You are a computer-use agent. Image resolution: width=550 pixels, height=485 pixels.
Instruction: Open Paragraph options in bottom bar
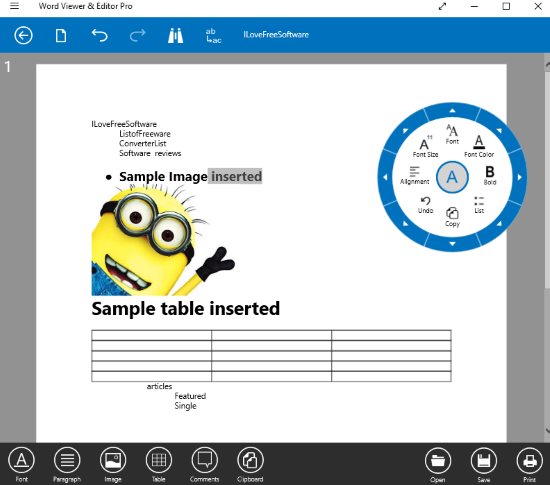[x=67, y=465]
